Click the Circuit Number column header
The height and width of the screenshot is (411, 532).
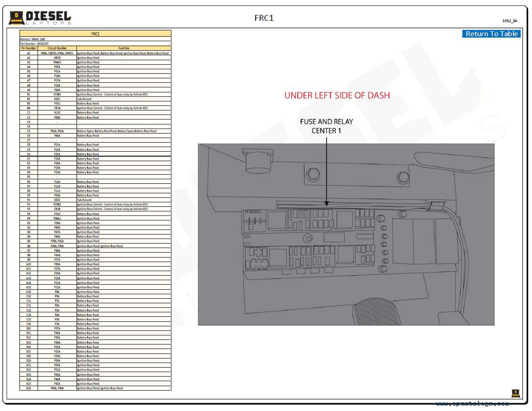(x=57, y=48)
